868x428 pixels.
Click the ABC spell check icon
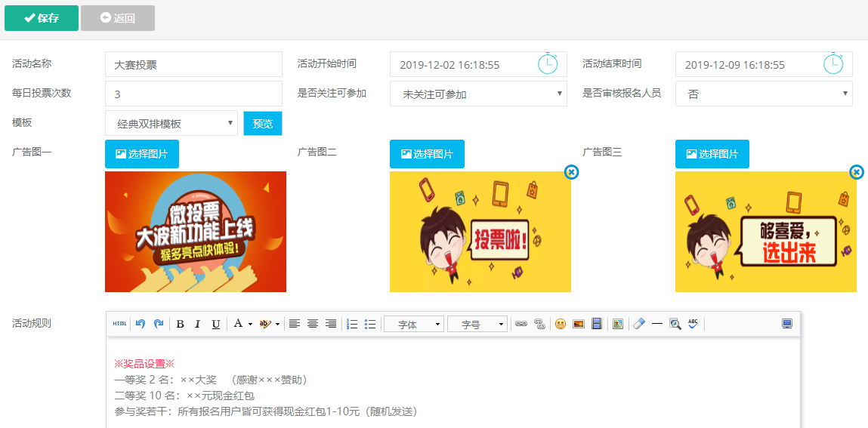(693, 324)
